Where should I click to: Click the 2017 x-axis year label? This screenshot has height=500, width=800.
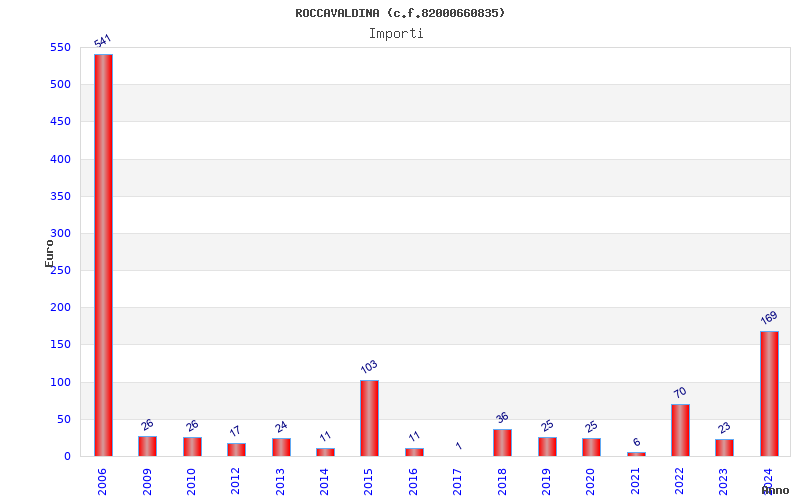[457, 482]
